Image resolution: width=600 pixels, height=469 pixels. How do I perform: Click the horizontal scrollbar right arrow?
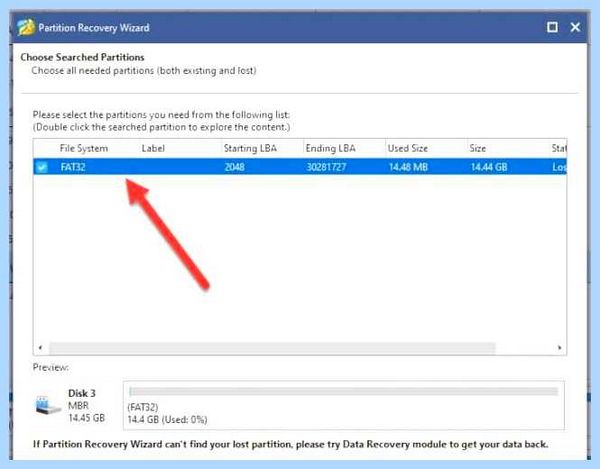560,348
